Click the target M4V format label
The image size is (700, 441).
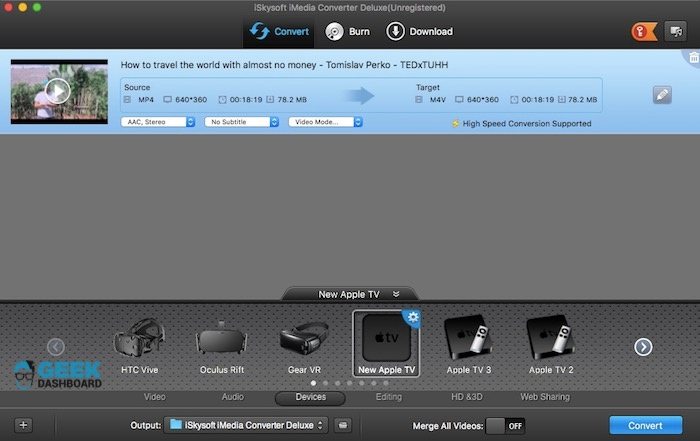[x=438, y=100]
